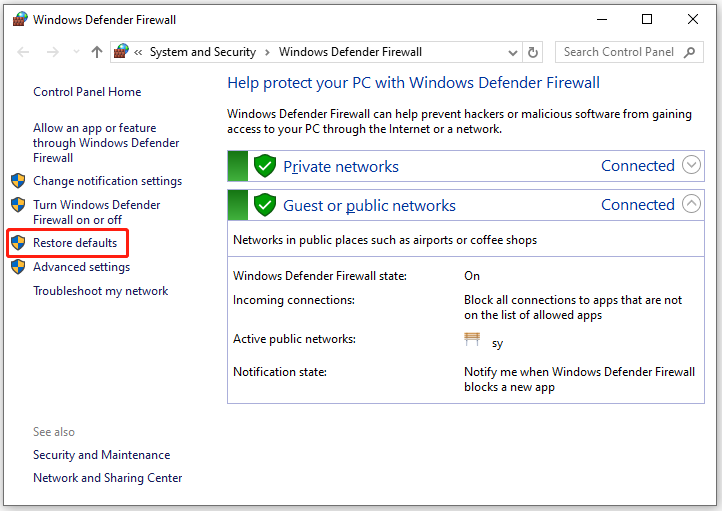Go up one level with up arrow

96,52
